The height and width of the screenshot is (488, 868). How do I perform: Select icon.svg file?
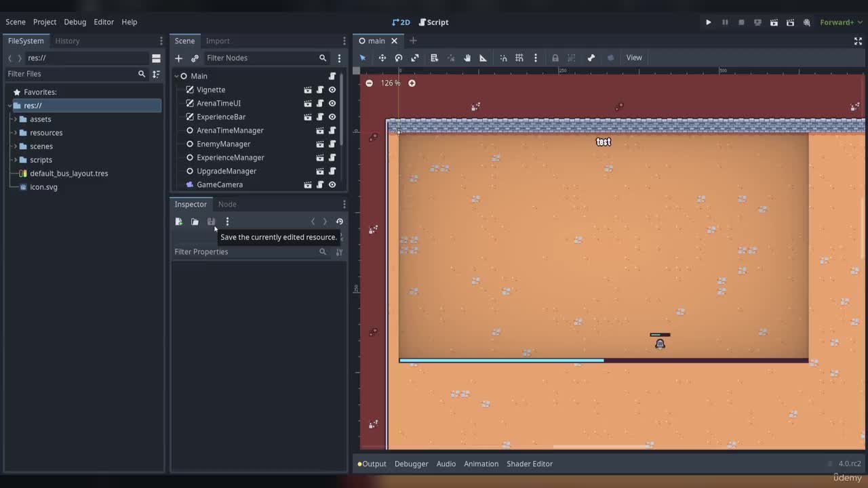(x=43, y=187)
